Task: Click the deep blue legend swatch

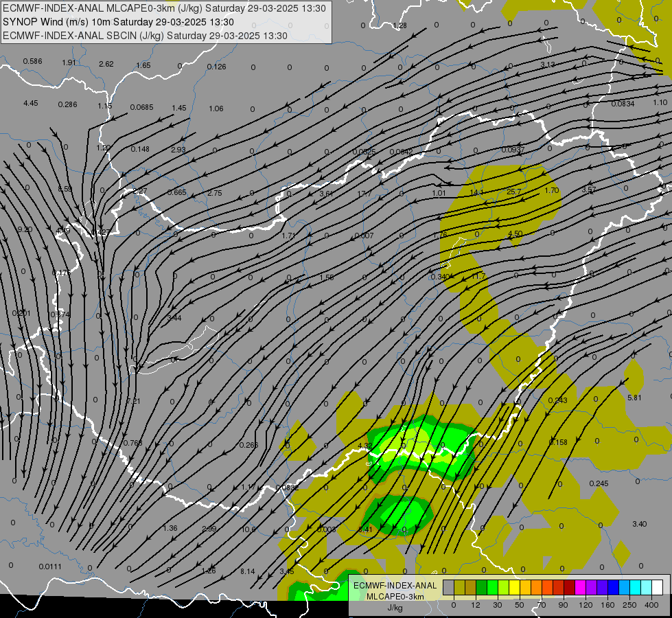Action: (613, 588)
